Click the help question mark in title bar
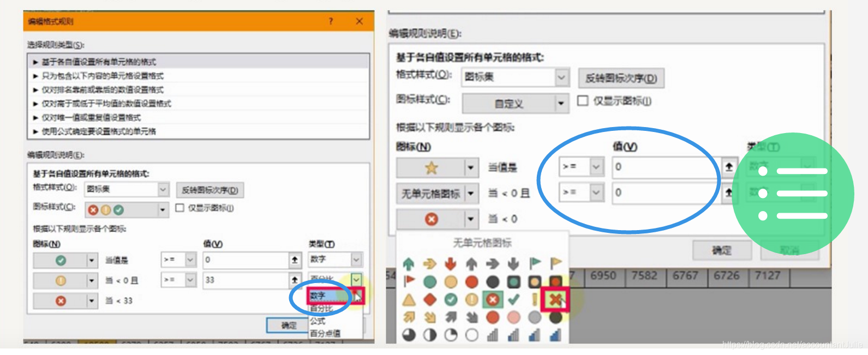This screenshot has height=355, width=868. coord(331,21)
